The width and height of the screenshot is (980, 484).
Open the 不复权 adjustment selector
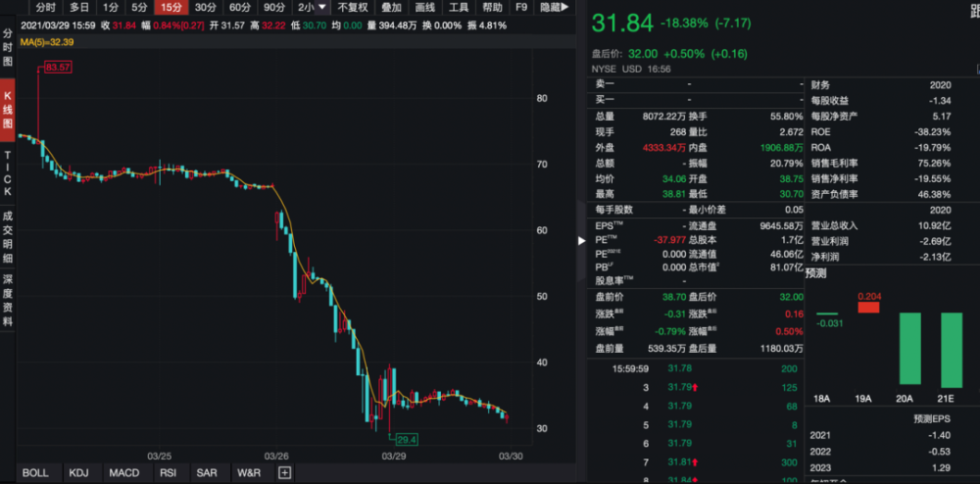(x=353, y=8)
